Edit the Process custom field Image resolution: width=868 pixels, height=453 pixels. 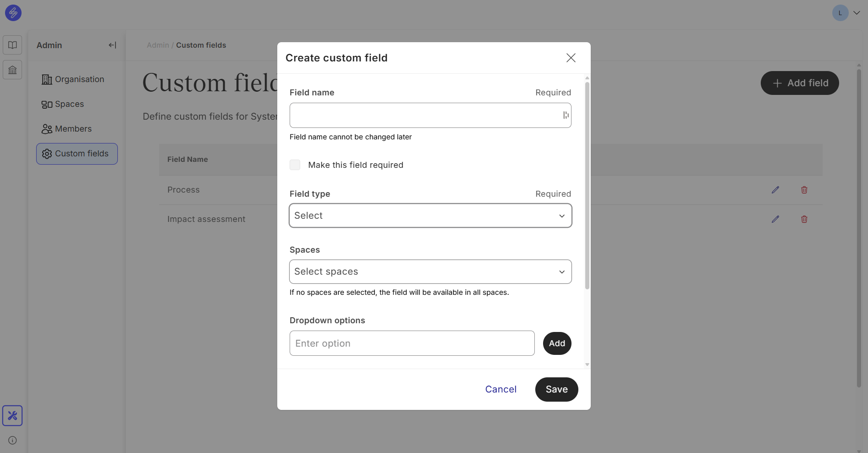[x=775, y=190]
